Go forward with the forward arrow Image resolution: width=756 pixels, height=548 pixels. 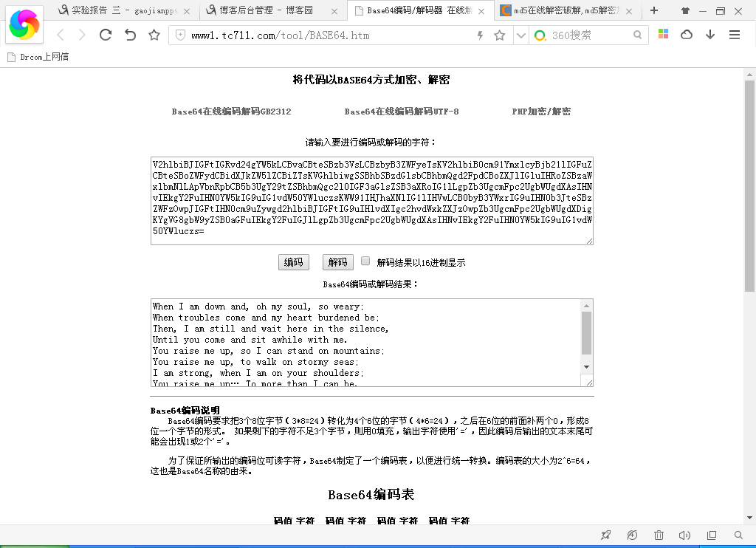(82, 35)
